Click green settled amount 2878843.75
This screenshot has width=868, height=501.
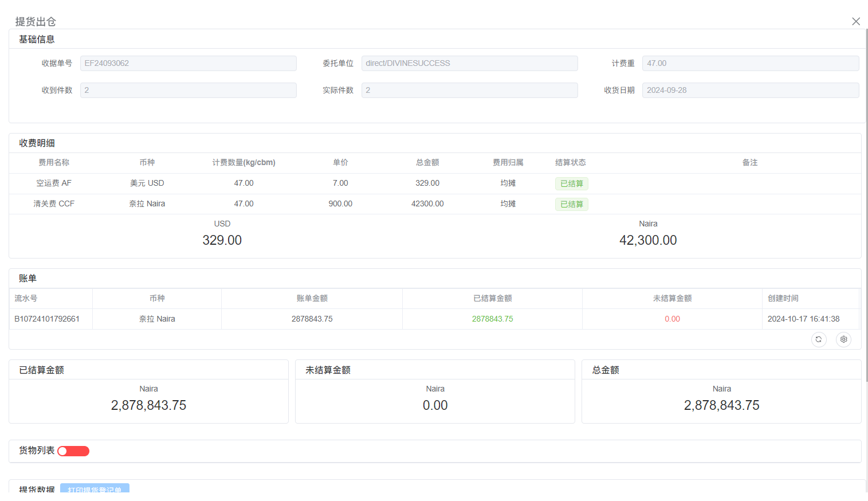click(x=493, y=319)
